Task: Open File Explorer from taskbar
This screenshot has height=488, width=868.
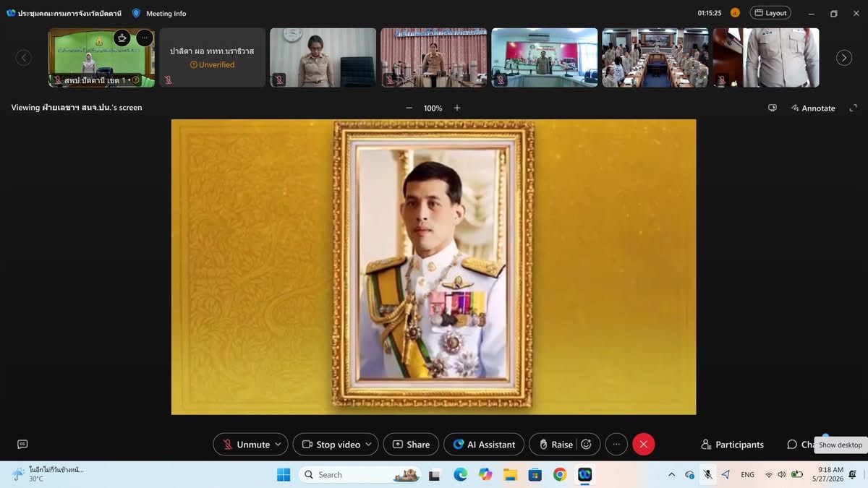Action: [510, 474]
